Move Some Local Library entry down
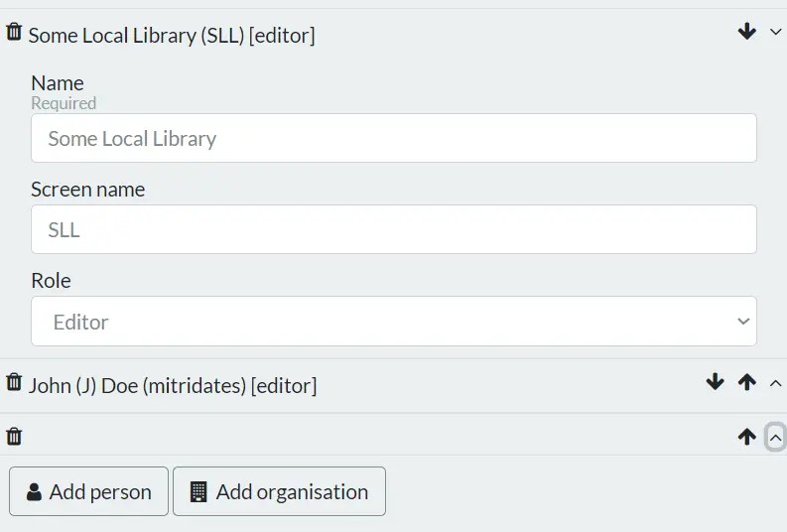The width and height of the screenshot is (787, 532). (747, 32)
